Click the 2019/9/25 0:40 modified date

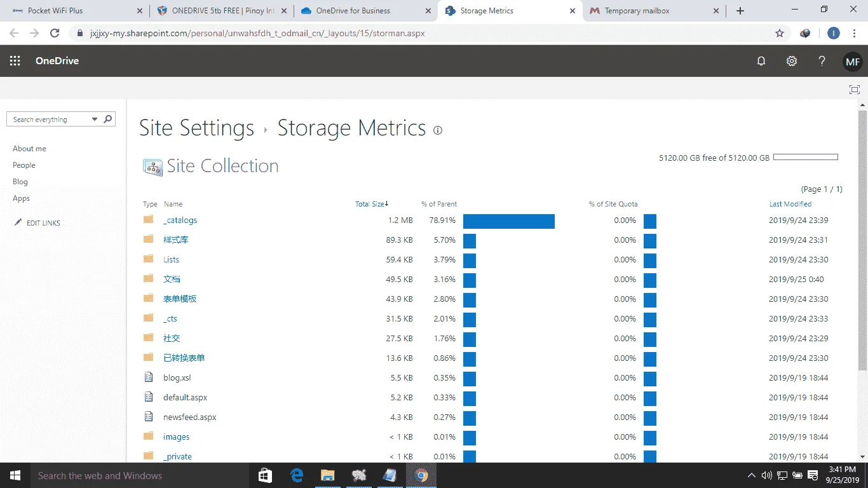(x=796, y=280)
